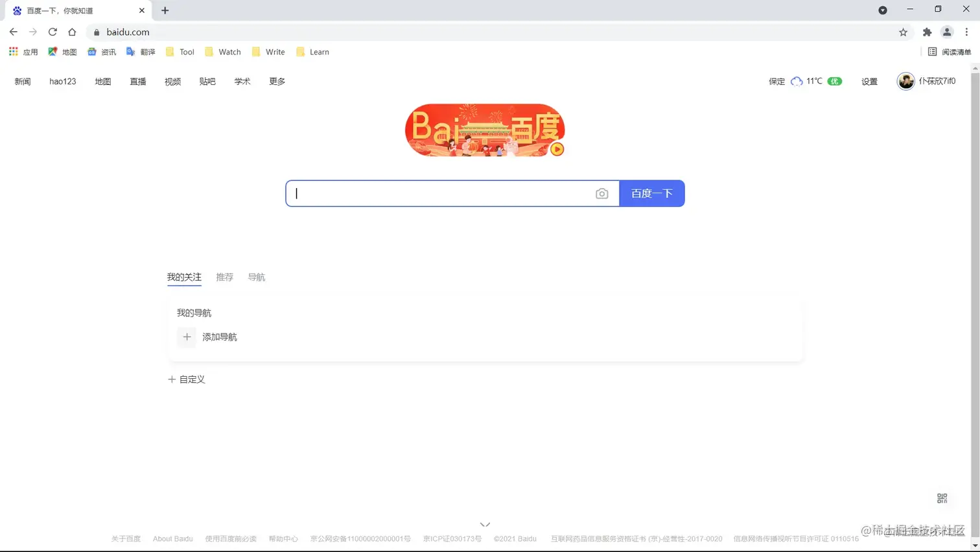Open the Learn bookmark folder
This screenshot has height=552, width=980.
click(312, 52)
